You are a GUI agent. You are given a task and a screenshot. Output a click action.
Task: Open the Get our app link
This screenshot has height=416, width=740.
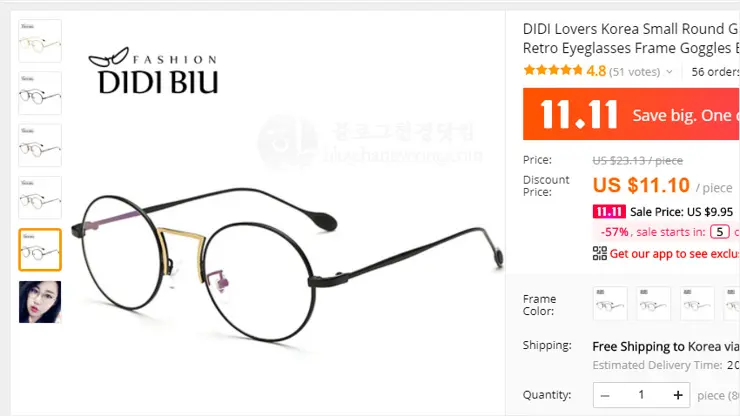674,254
